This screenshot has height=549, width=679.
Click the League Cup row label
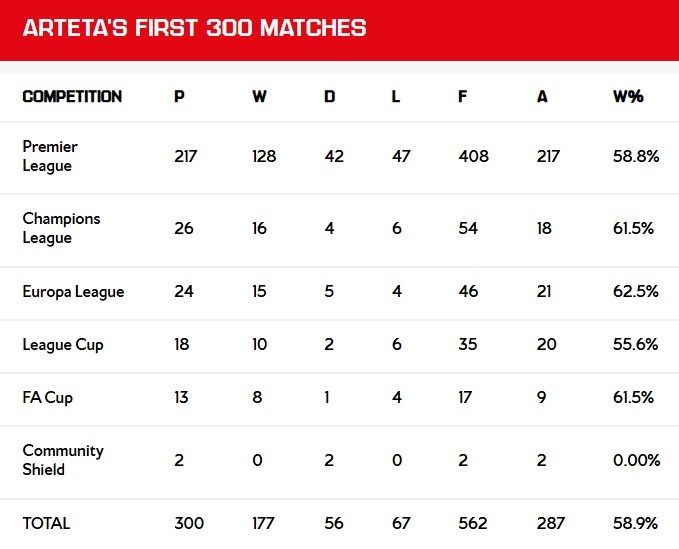pos(63,345)
